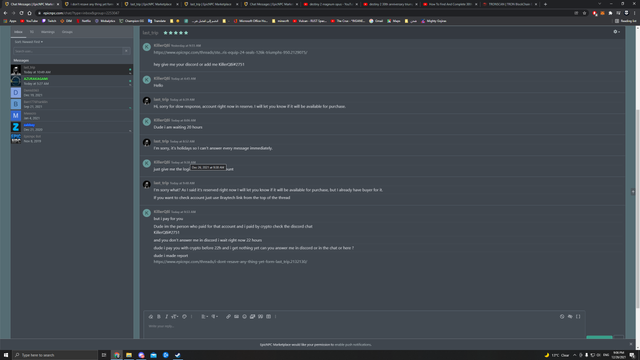Toggle bold formatting in reply editor
Screen dimensions: 640x360
click(159, 316)
